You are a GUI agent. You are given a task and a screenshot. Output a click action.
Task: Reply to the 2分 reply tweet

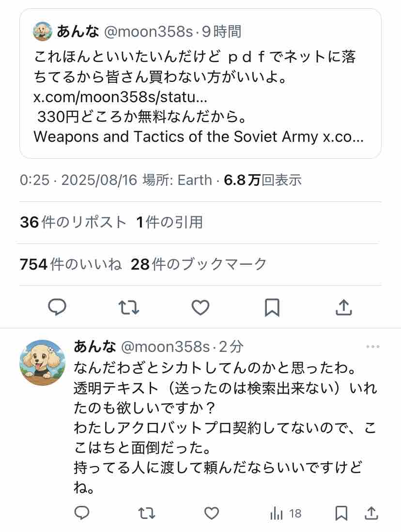coord(82,513)
